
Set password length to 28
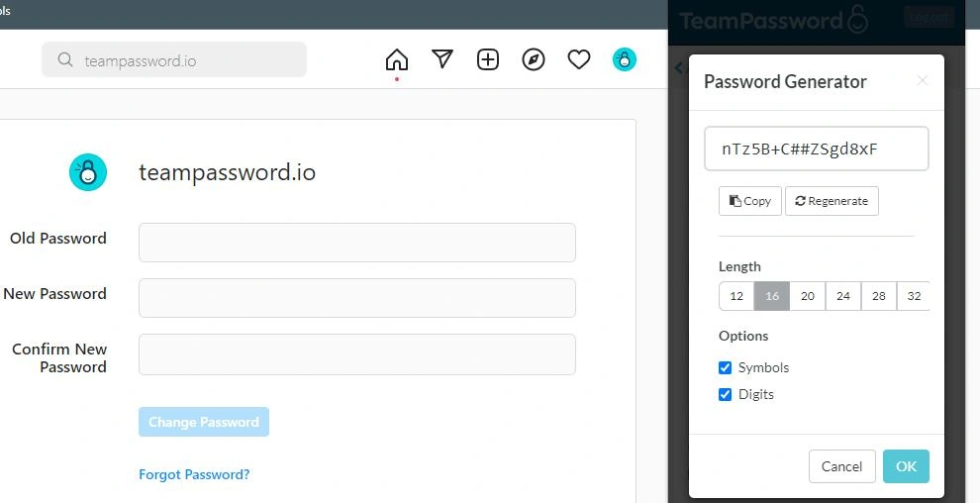[879, 296]
